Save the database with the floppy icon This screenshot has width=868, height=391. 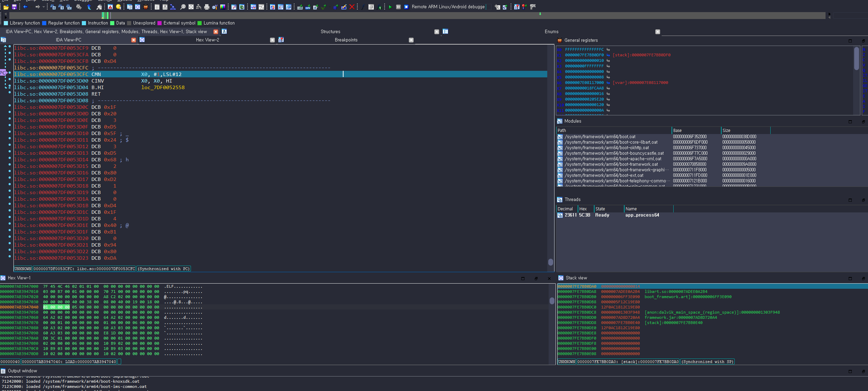pos(14,7)
